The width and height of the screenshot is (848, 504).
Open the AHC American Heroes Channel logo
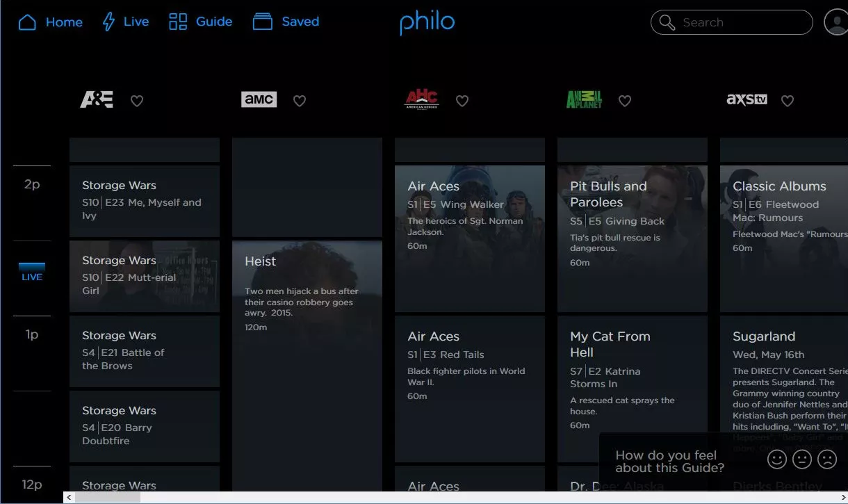pos(421,99)
